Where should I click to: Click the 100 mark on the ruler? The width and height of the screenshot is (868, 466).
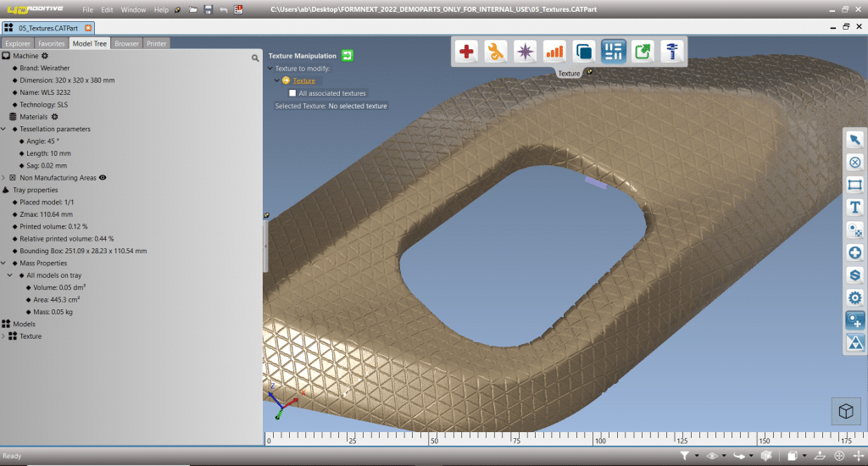click(x=598, y=441)
